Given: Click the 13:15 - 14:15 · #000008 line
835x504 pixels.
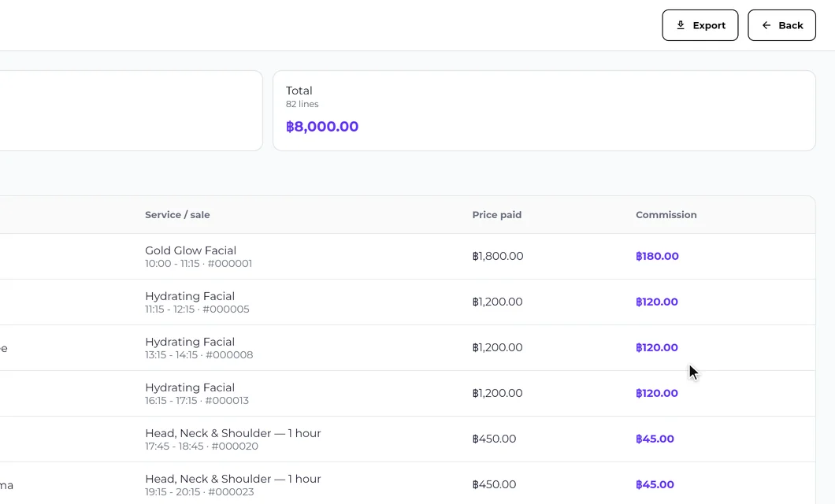Looking at the screenshot, I should pos(199,355).
